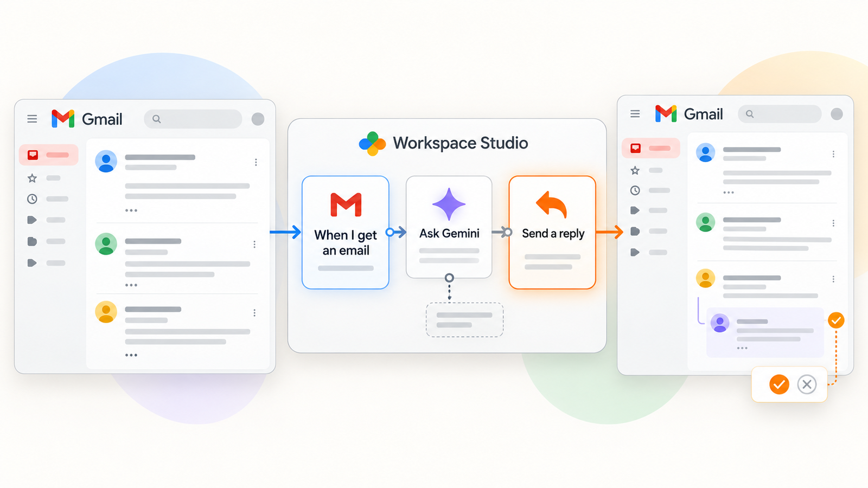The height and width of the screenshot is (488, 868).
Task: Click the Gemini sparkle icon
Action: click(449, 204)
